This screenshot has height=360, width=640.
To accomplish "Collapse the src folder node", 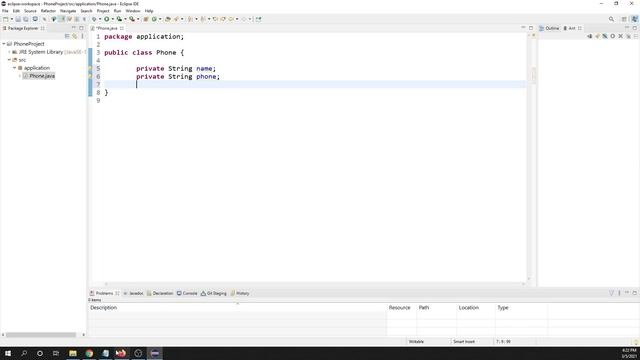I will coord(9,60).
